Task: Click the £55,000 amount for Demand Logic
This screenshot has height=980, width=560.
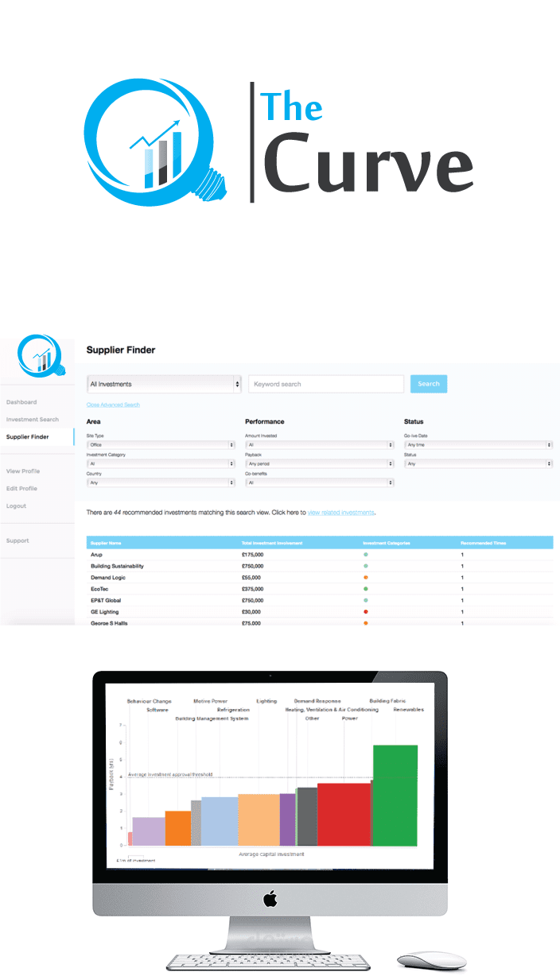Action: click(251, 577)
